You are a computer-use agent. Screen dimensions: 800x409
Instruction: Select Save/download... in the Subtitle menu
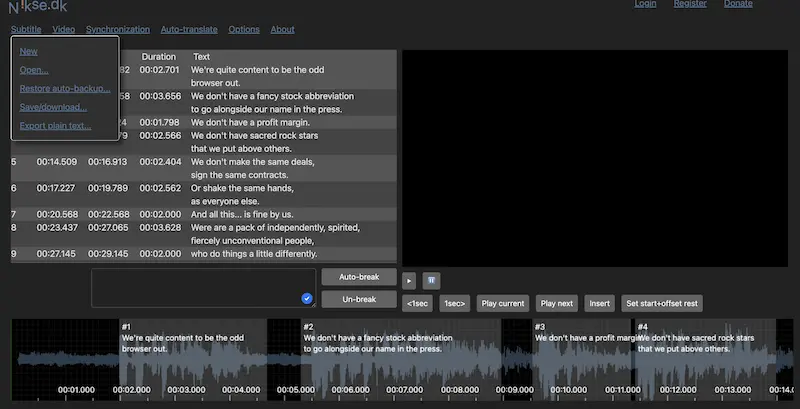[53, 107]
